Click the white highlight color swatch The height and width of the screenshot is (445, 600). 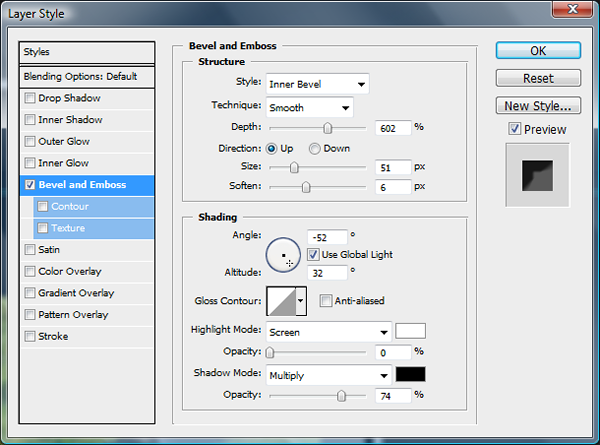tap(411, 331)
